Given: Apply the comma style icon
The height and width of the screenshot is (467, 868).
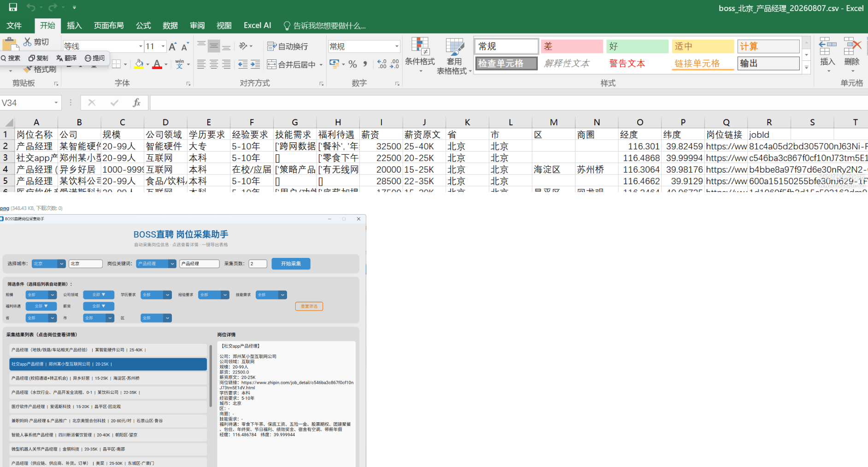Looking at the screenshot, I should click(365, 64).
